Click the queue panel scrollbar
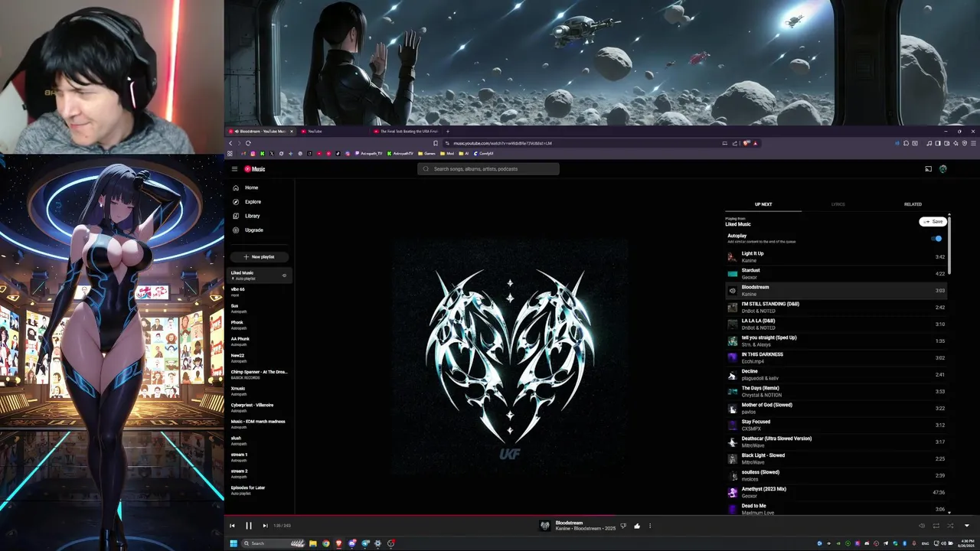 (949, 245)
